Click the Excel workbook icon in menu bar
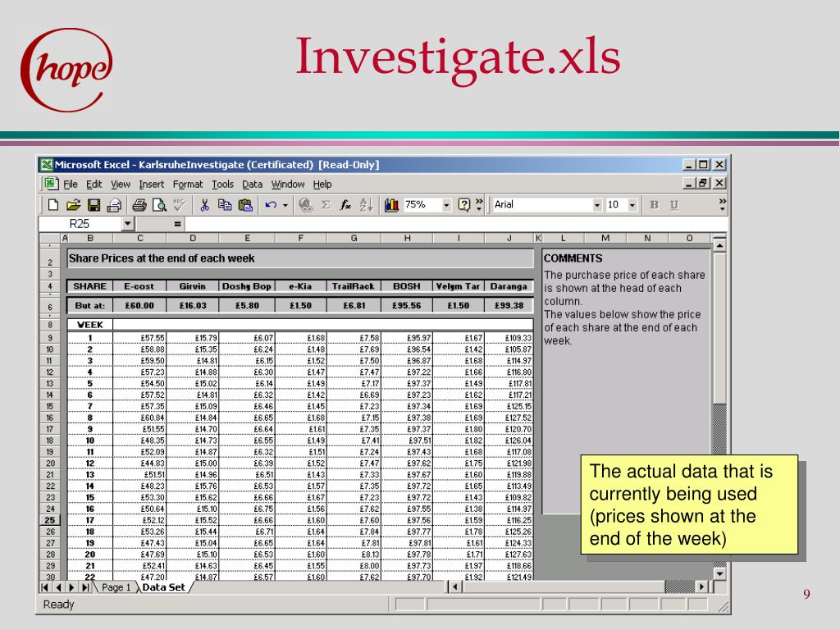Image resolution: width=840 pixels, height=630 pixels. coord(52,184)
